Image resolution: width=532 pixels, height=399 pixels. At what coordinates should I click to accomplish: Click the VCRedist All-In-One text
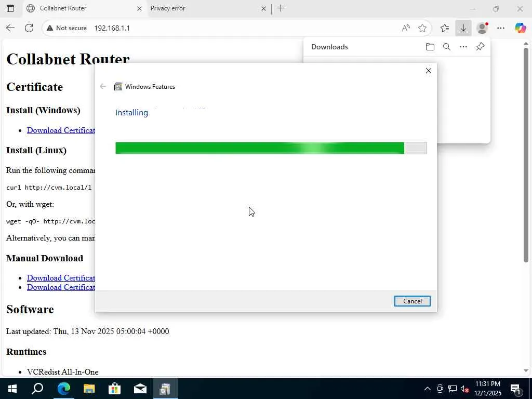[x=63, y=372]
